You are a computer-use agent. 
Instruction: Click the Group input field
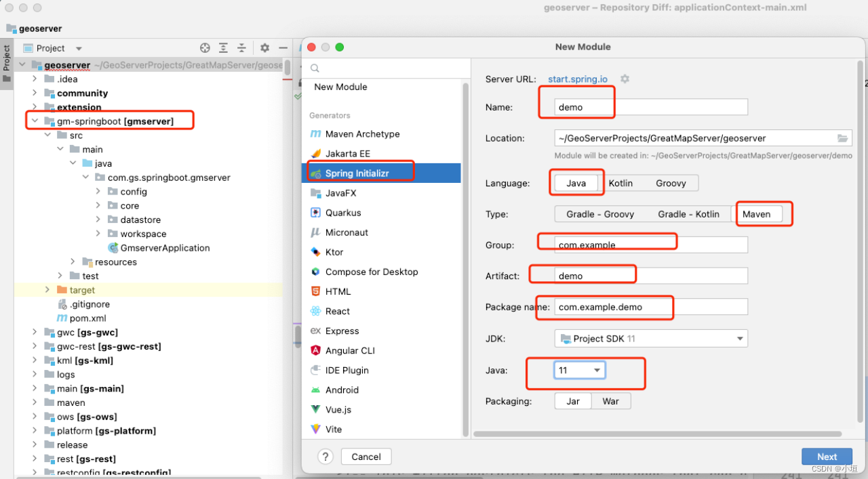click(x=651, y=245)
